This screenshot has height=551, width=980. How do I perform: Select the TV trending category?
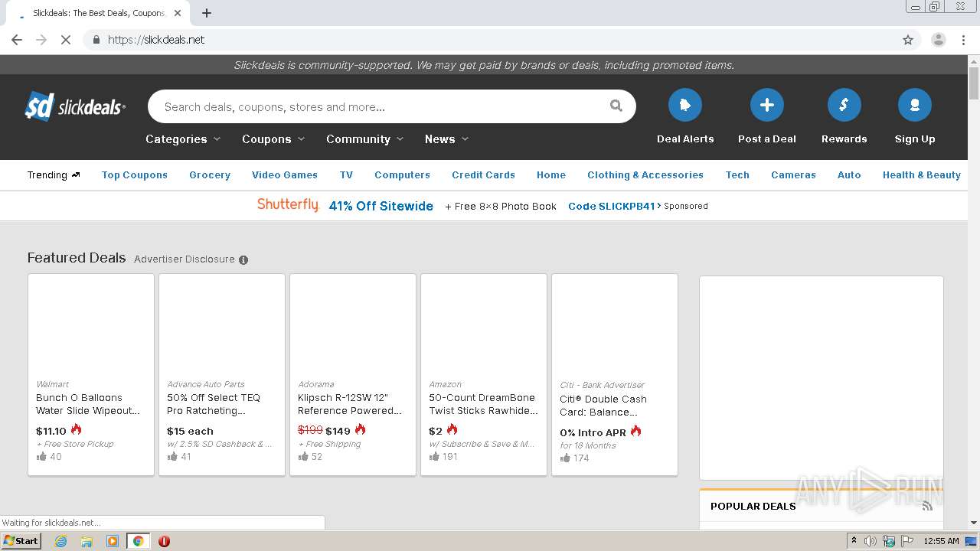[346, 175]
